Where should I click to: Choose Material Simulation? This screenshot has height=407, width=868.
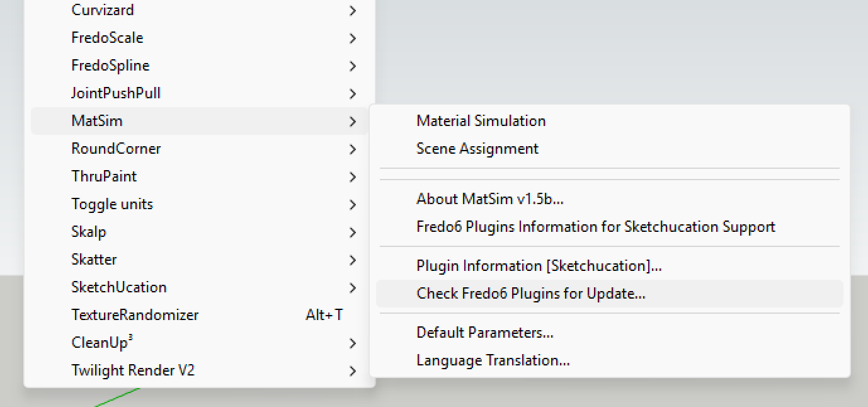[481, 121]
